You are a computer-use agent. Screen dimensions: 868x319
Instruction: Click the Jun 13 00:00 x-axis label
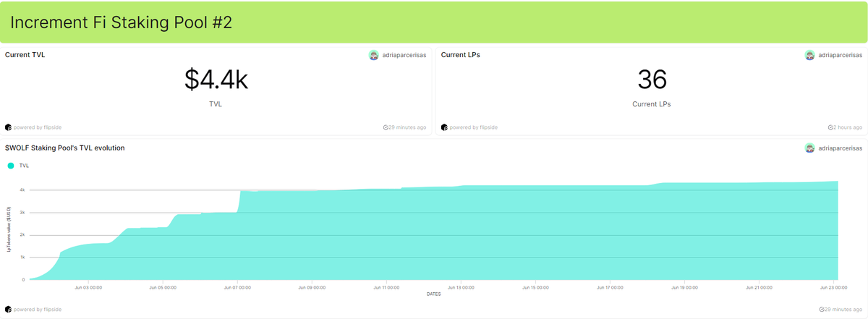(461, 287)
